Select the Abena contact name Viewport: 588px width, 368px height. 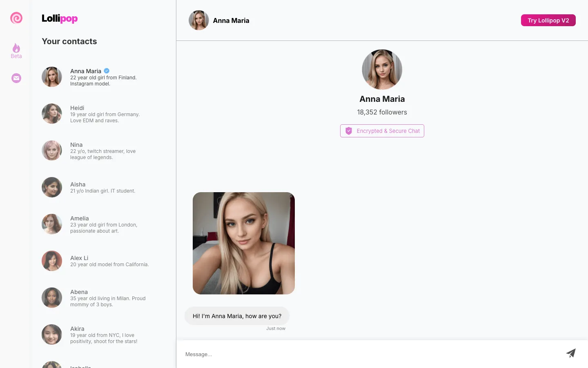[79, 292]
